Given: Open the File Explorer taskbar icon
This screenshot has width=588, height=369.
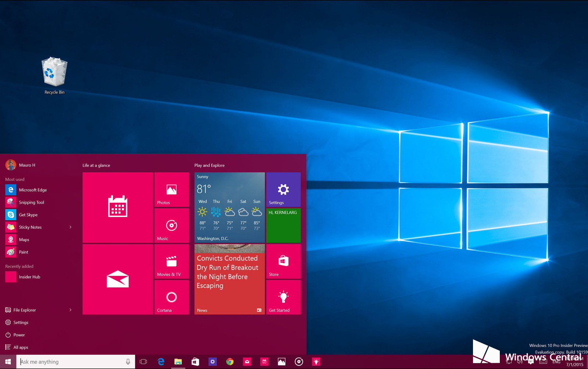Looking at the screenshot, I should [178, 362].
